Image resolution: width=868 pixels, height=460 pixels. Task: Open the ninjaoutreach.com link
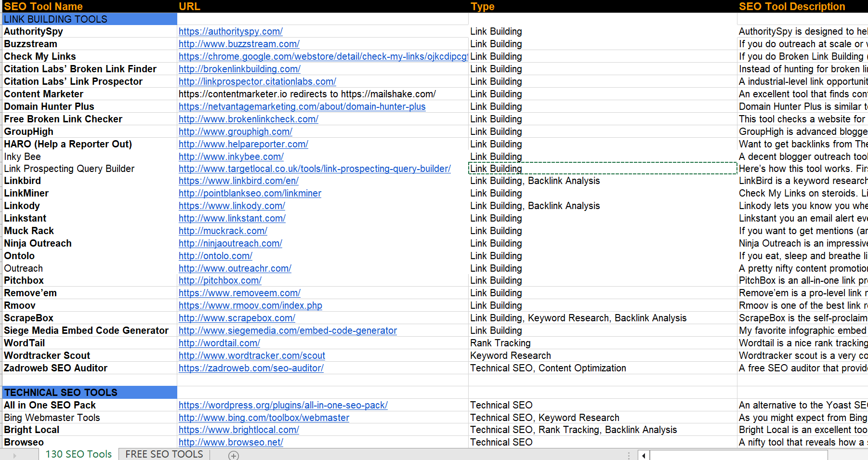[x=230, y=243]
